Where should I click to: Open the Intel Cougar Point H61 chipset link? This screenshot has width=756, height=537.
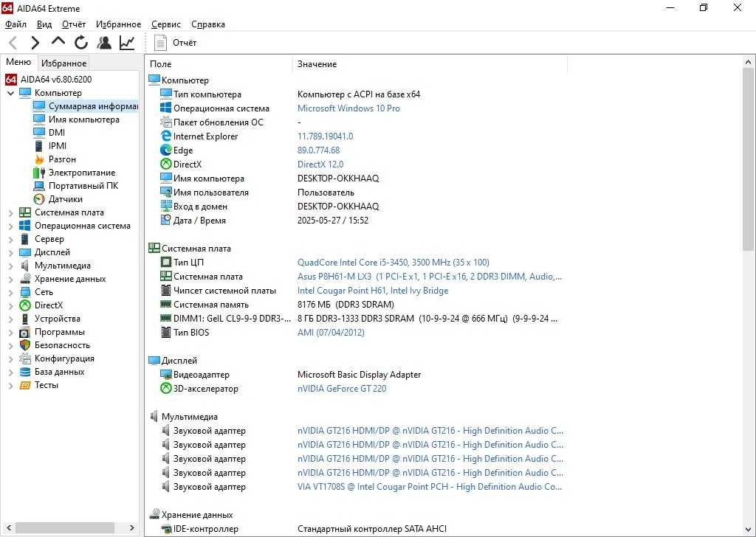pyautogui.click(x=373, y=291)
